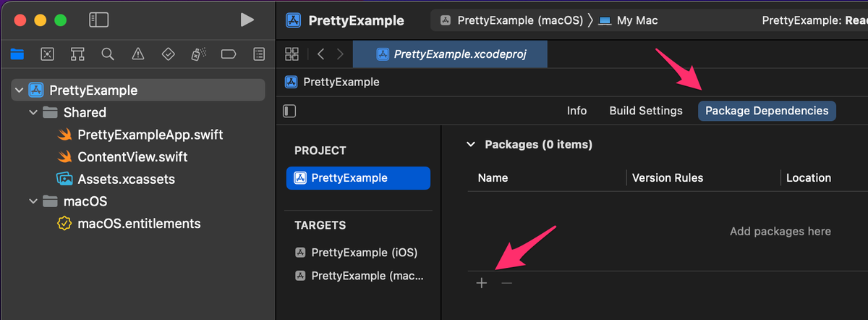Collapse the Packages section
The image size is (868, 320).
pos(471,145)
